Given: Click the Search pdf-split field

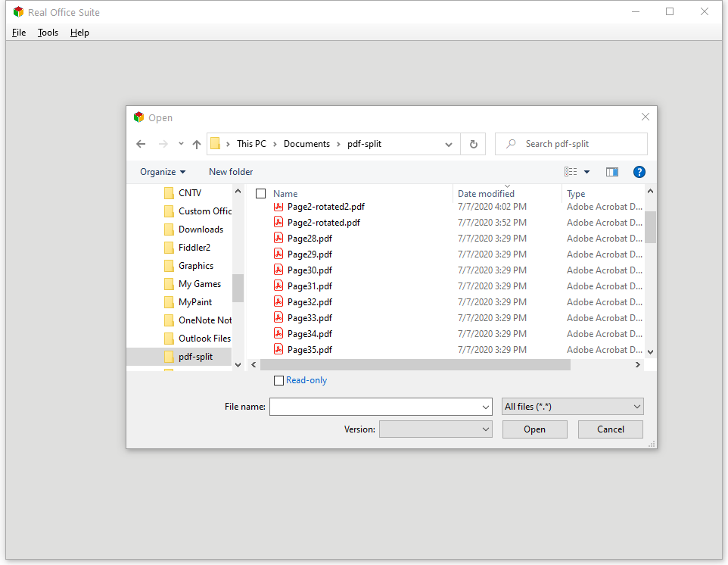Looking at the screenshot, I should click(571, 144).
